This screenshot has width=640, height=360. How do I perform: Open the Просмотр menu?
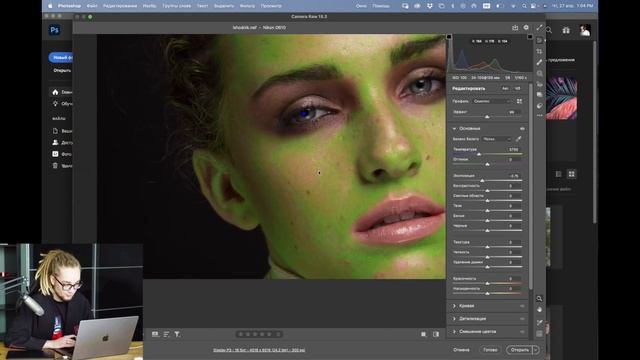(x=271, y=6)
